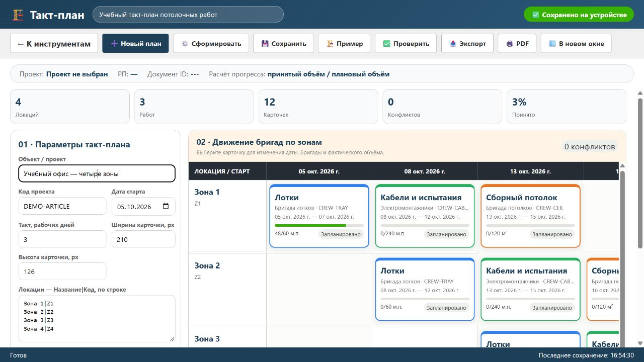The image size is (644, 362).
Task: Click the Сформировать button label
Action: coord(216,44)
